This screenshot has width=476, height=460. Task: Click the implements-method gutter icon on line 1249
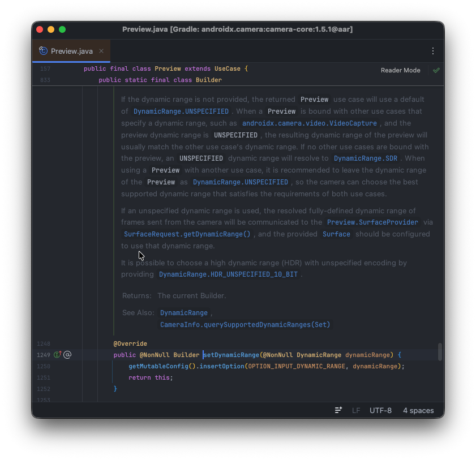57,355
